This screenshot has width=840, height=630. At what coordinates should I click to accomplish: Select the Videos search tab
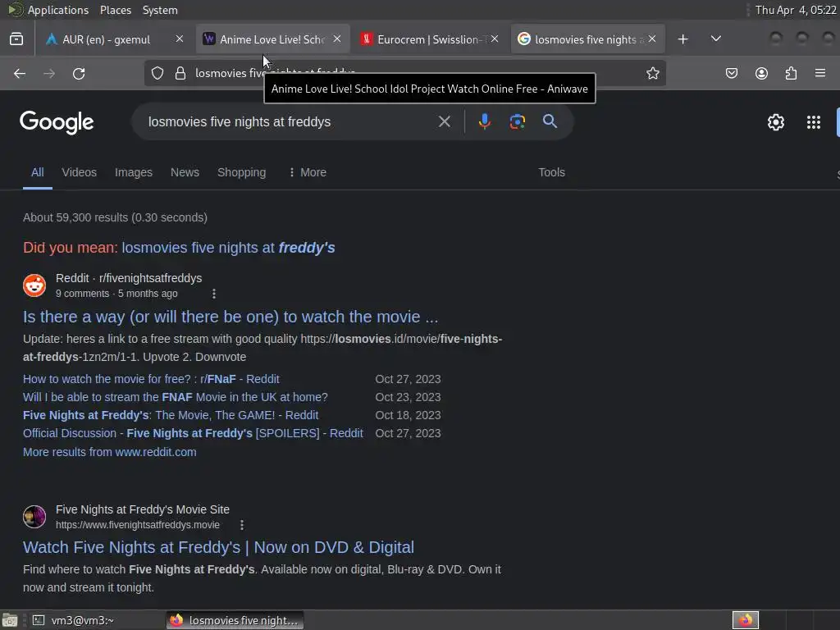click(x=80, y=172)
